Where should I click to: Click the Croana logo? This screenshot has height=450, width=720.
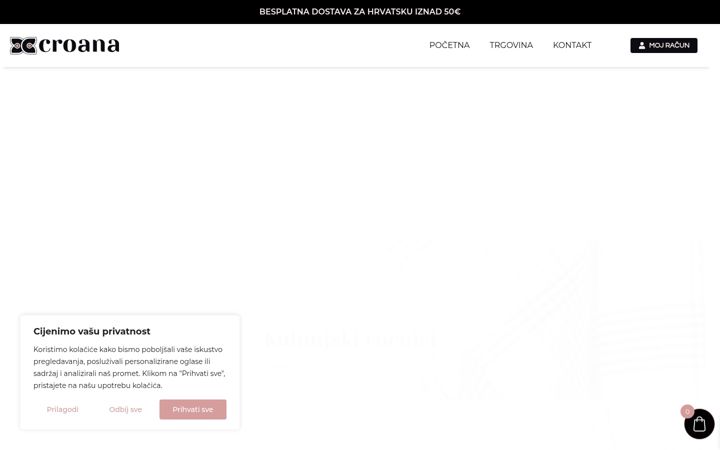pos(65,45)
